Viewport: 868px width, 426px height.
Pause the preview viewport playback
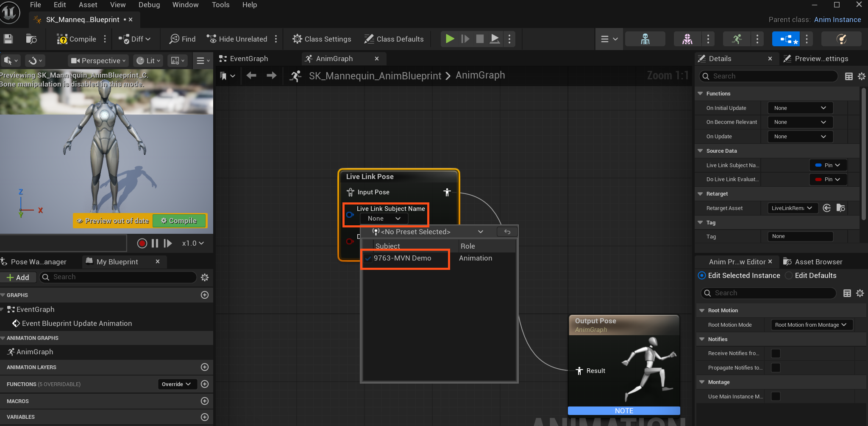point(155,243)
